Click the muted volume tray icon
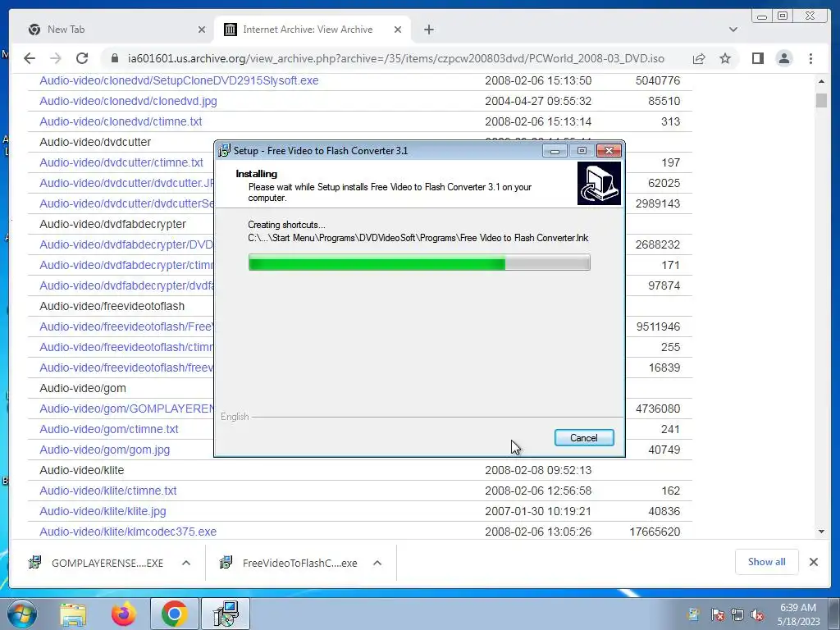The image size is (840, 630). (757, 614)
